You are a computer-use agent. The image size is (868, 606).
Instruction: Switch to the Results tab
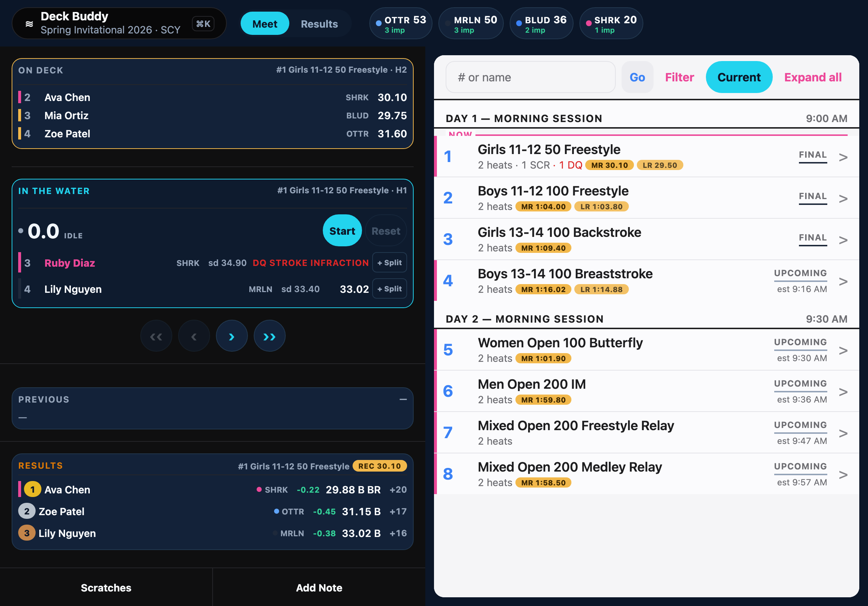coord(319,24)
